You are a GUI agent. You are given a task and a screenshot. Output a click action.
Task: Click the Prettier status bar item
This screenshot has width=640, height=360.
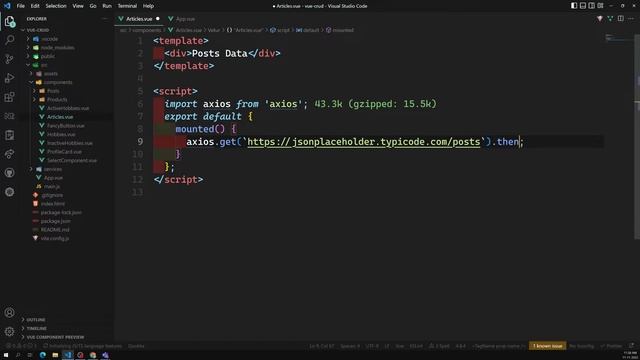611,346
